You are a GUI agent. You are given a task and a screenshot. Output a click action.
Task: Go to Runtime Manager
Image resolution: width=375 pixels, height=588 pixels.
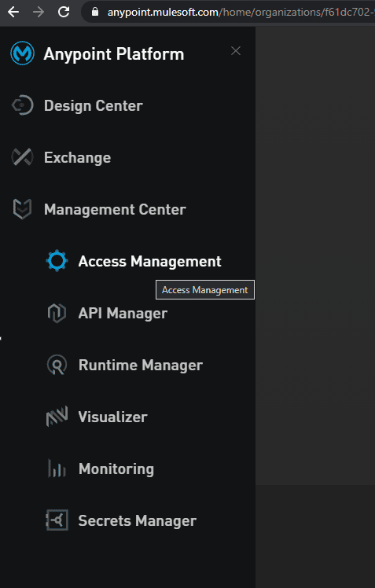140,366
